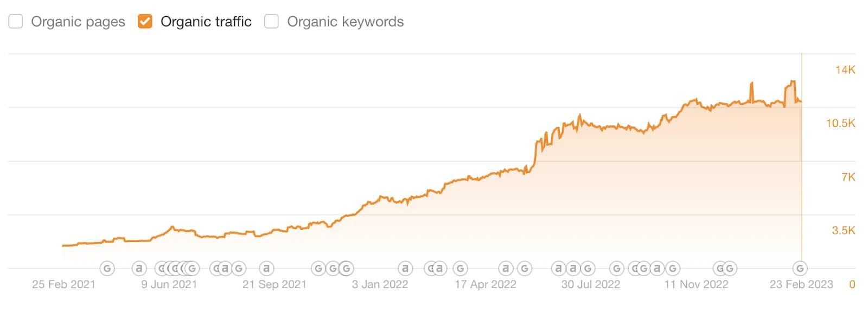Click the 30 Jul 2022 date label
Screen dimensions: 868x312
(590, 284)
